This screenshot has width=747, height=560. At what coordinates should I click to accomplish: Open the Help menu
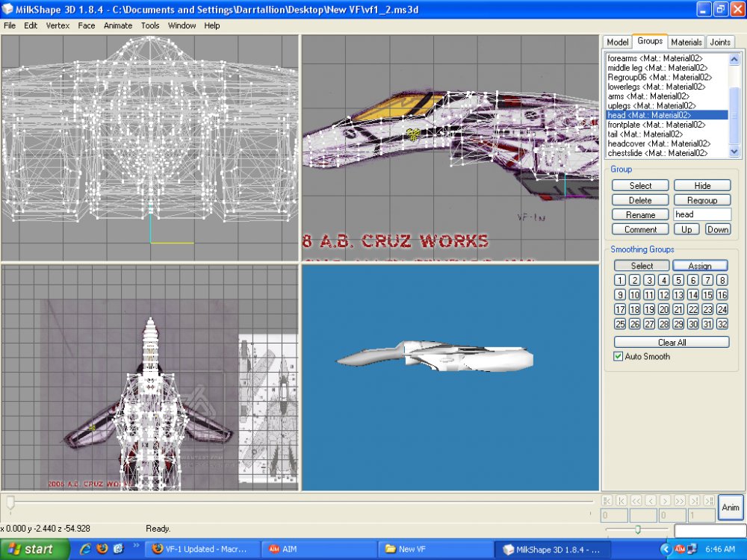(x=212, y=25)
